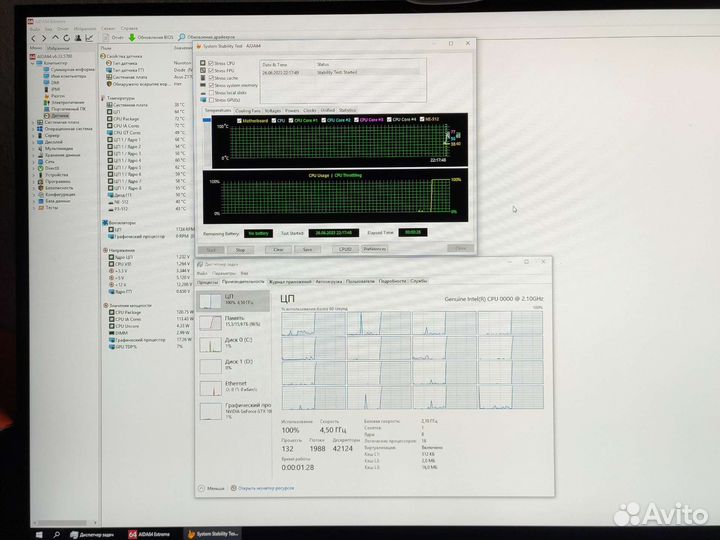Expand the Операционная система tree node
This screenshot has width=720, height=540.
click(34, 129)
